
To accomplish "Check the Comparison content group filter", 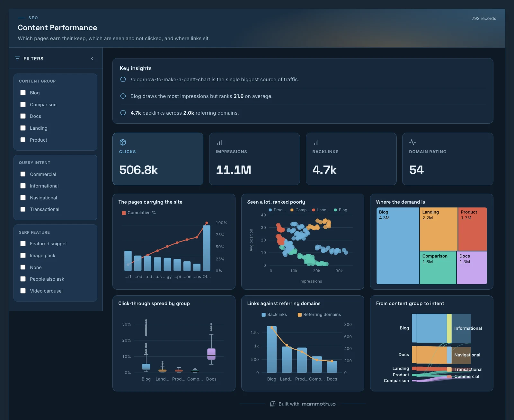I will (23, 104).
